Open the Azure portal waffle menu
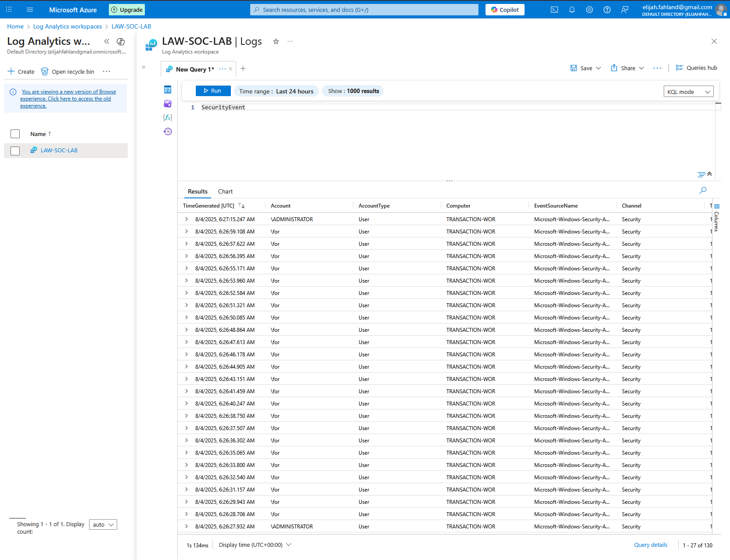 9,9
